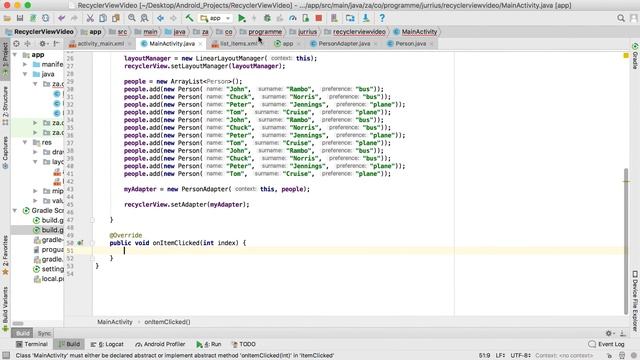
Task: Undo with the toolbar undo arrow
Action: click(61, 18)
